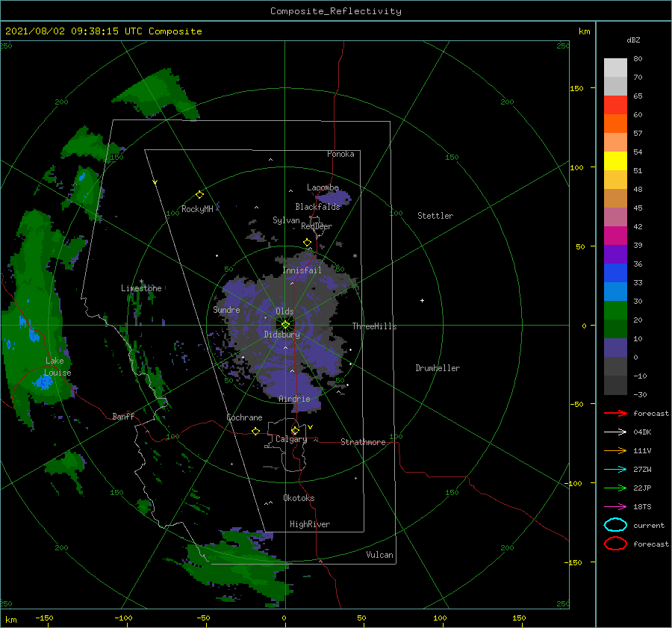This screenshot has height=628, width=672.
Task: Click the Drumheller label
Action: (438, 368)
